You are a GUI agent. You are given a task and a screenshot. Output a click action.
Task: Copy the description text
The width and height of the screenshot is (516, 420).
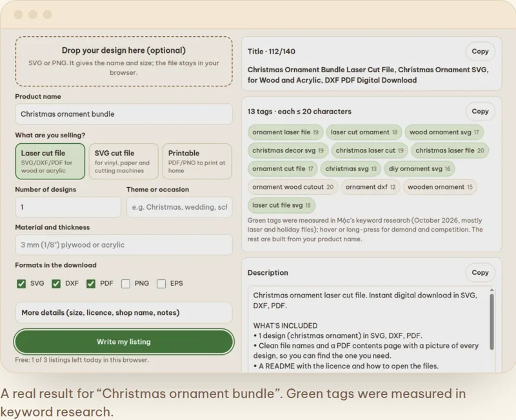480,272
